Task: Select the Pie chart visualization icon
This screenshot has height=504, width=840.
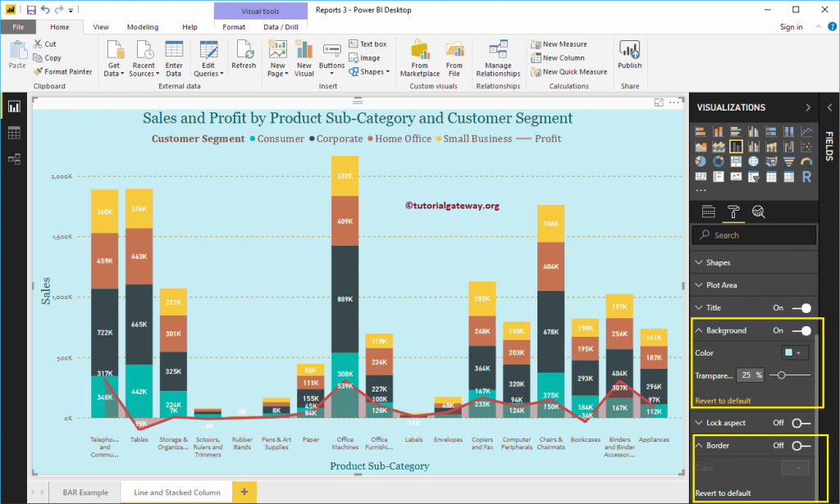Action: pyautogui.click(x=701, y=161)
